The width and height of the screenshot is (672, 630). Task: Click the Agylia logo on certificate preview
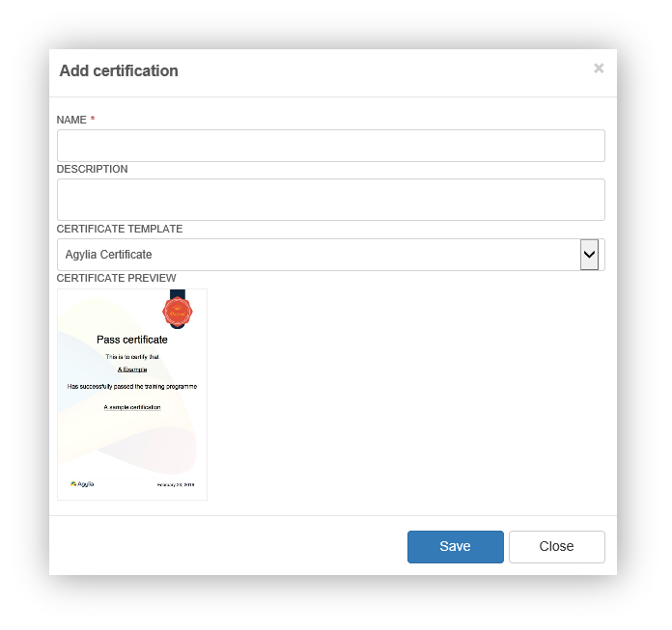[82, 484]
